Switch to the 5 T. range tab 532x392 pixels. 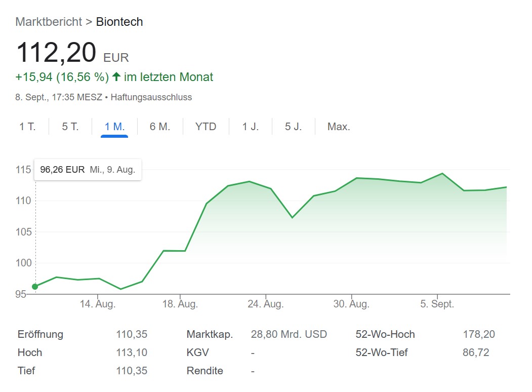pos(70,127)
